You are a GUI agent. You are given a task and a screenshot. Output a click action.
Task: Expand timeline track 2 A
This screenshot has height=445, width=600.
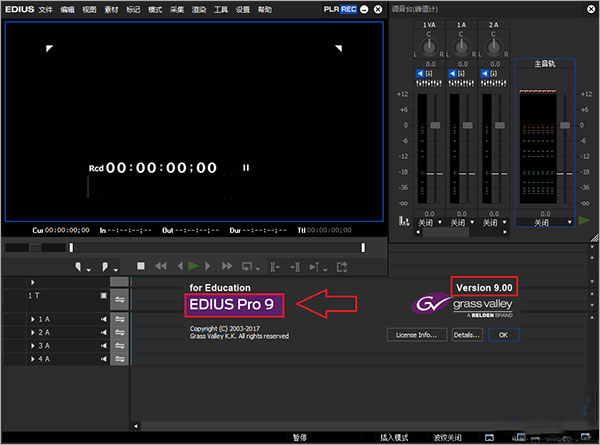(x=33, y=333)
